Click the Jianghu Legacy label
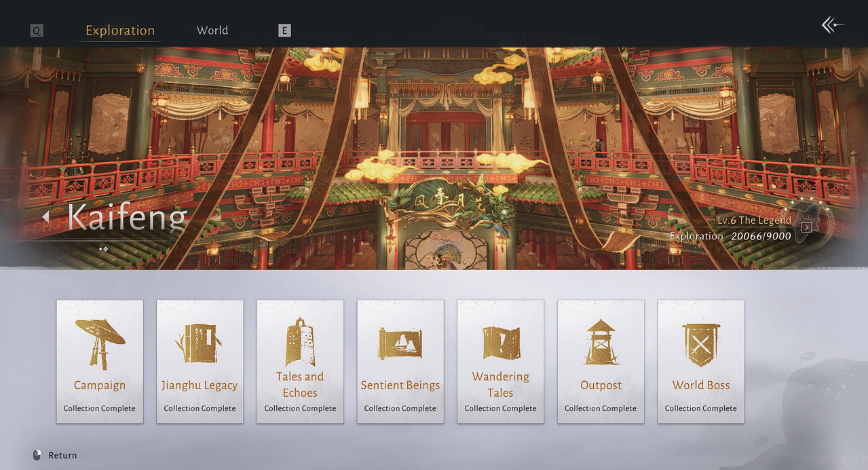Viewport: 868px width, 470px height. pyautogui.click(x=200, y=385)
